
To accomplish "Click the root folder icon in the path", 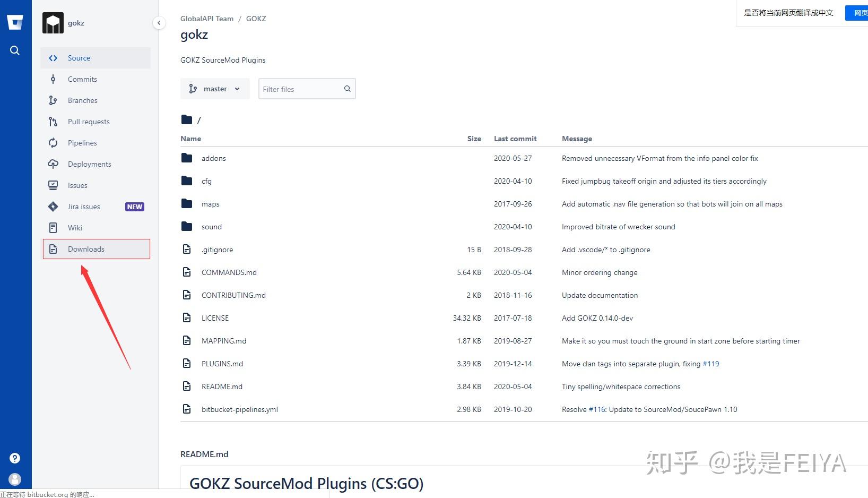I will pyautogui.click(x=187, y=119).
